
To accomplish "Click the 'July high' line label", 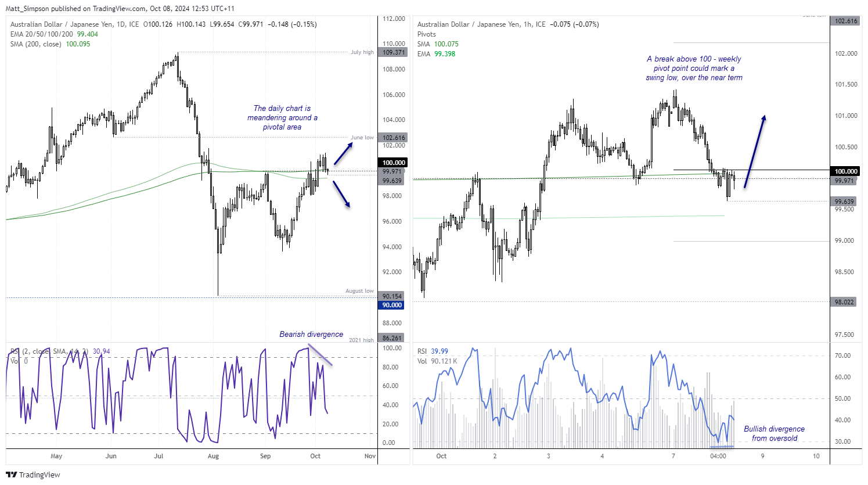I will pos(362,52).
